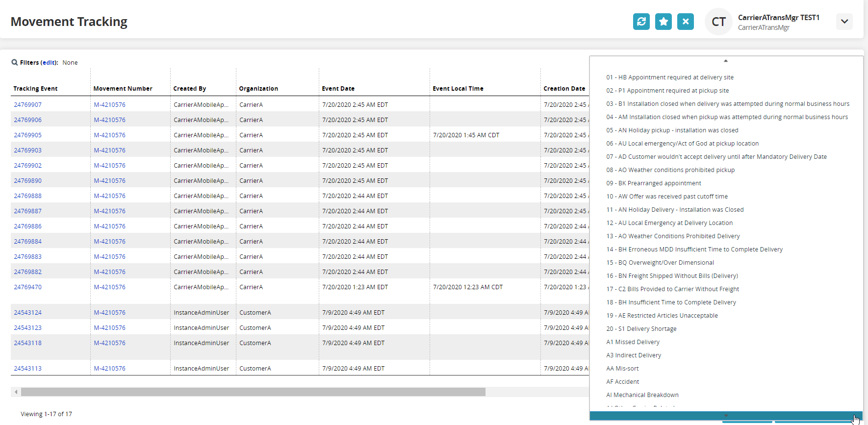The image size is (868, 425).
Task: Sort by Movement Number column header
Action: [x=123, y=89]
